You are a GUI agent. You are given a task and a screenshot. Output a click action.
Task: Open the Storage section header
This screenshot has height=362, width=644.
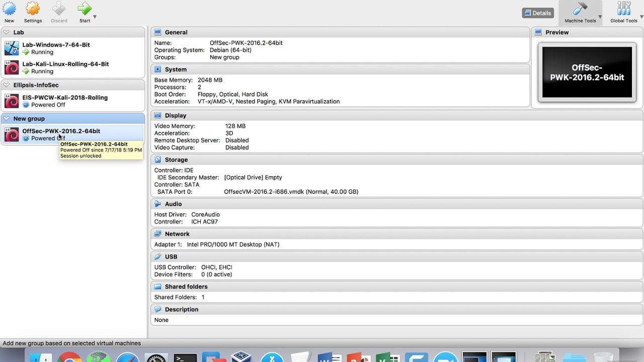pos(396,159)
